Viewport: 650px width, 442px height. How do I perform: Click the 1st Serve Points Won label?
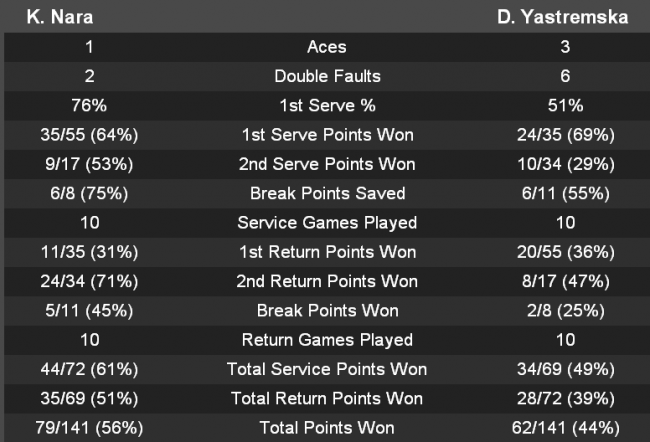(x=327, y=136)
